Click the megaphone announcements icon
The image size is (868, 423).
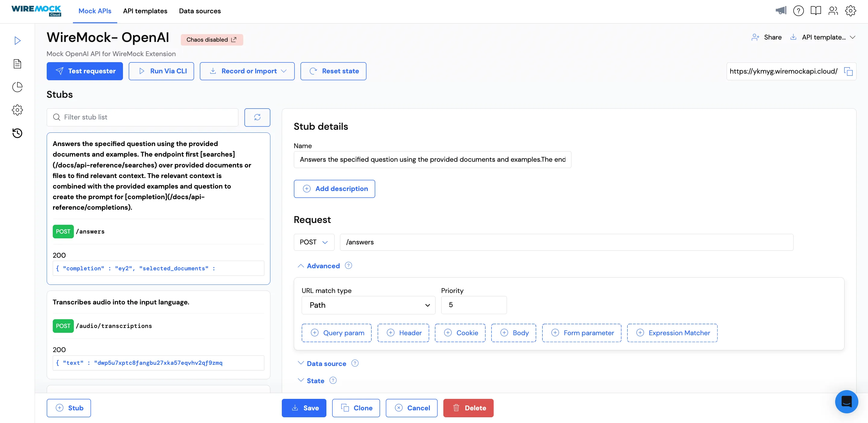pos(780,11)
